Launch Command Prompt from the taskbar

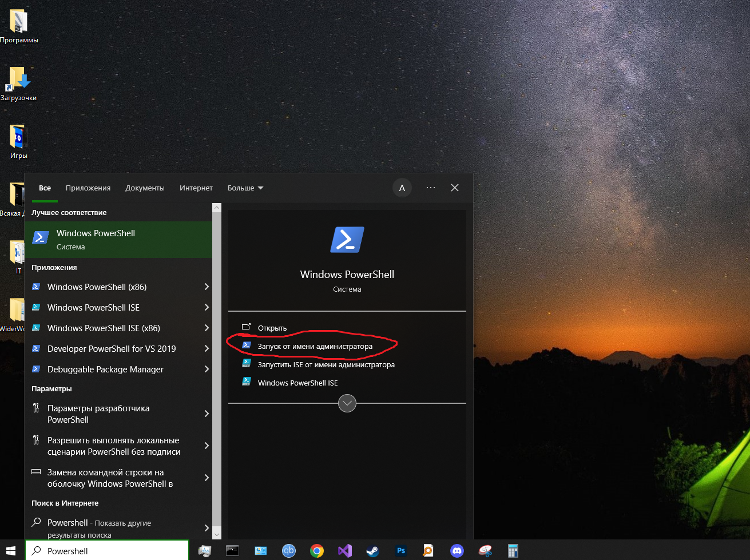(232, 551)
